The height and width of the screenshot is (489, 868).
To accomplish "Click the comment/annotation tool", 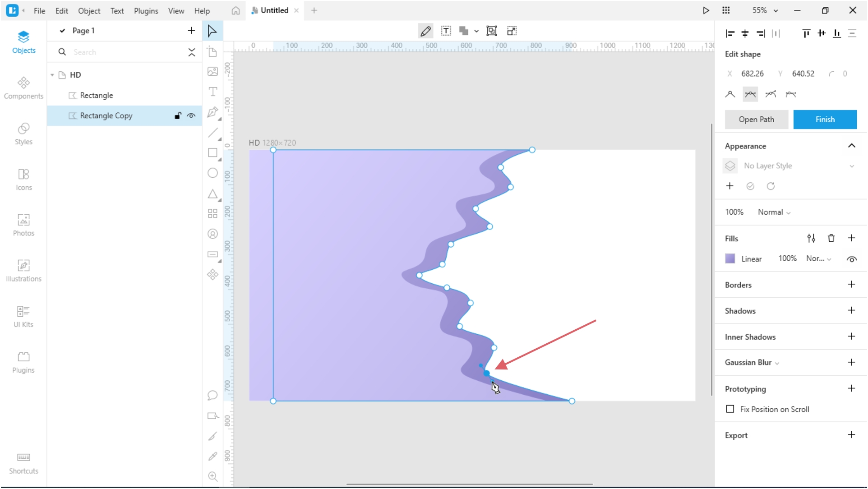I will point(213,395).
